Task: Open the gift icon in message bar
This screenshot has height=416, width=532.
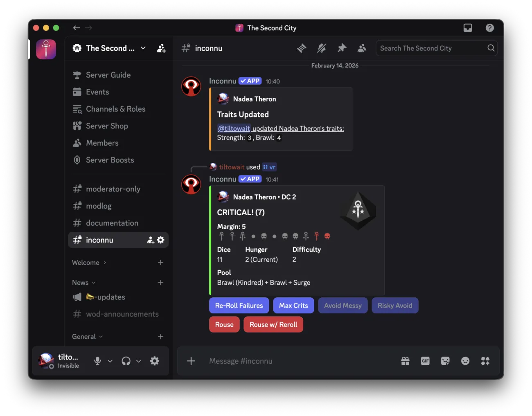Action: click(405, 361)
